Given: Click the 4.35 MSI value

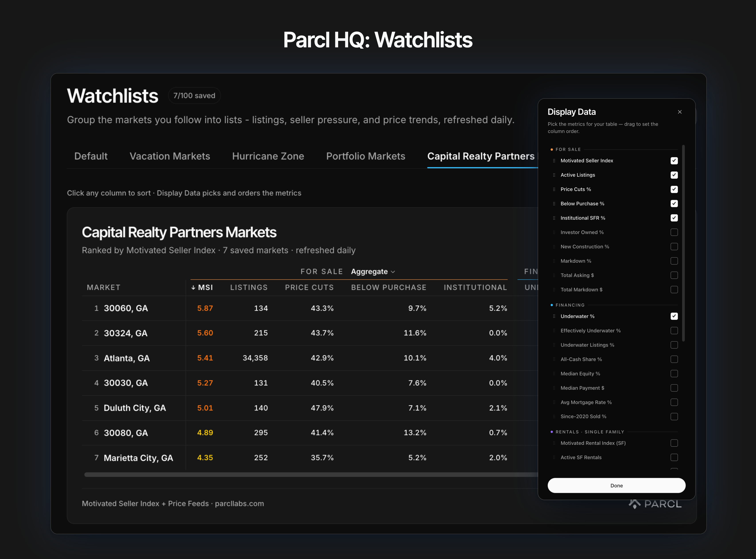Looking at the screenshot, I should [x=205, y=458].
